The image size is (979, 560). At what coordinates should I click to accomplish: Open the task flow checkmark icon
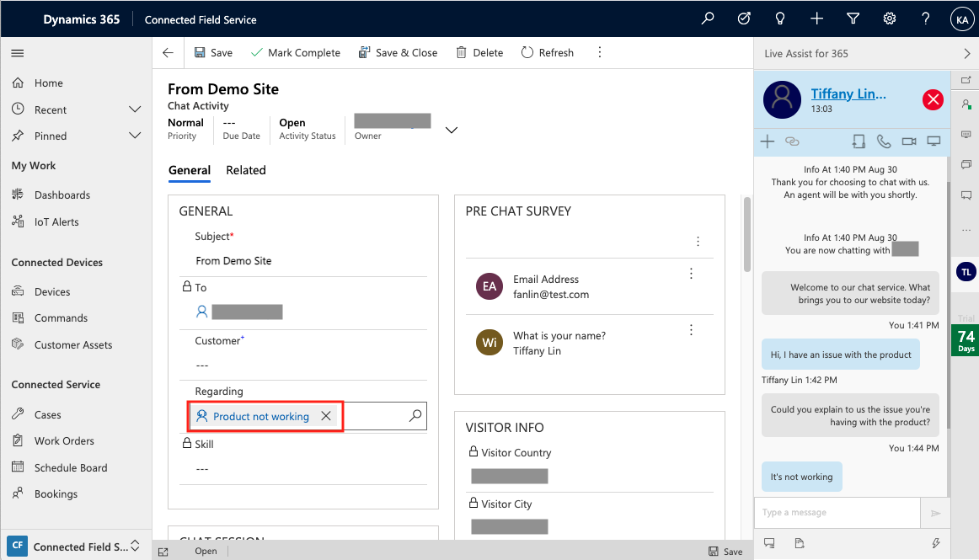pos(744,19)
